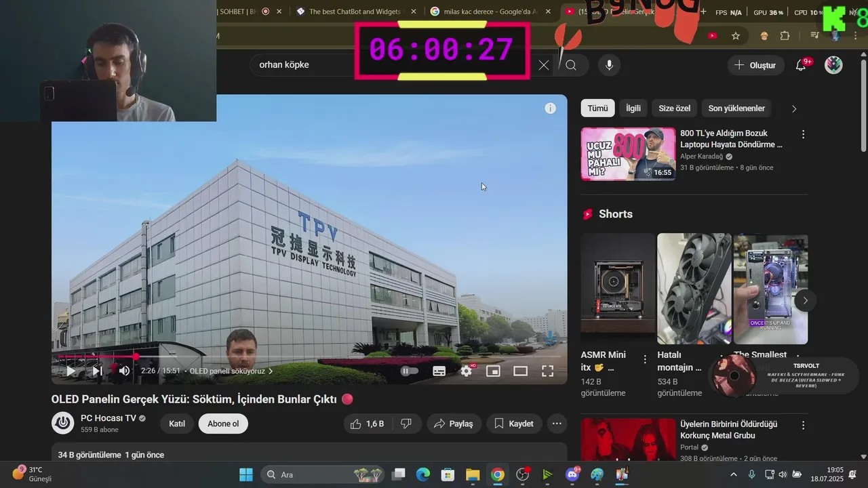Dislike the video
868x488 pixels.
pos(407,424)
